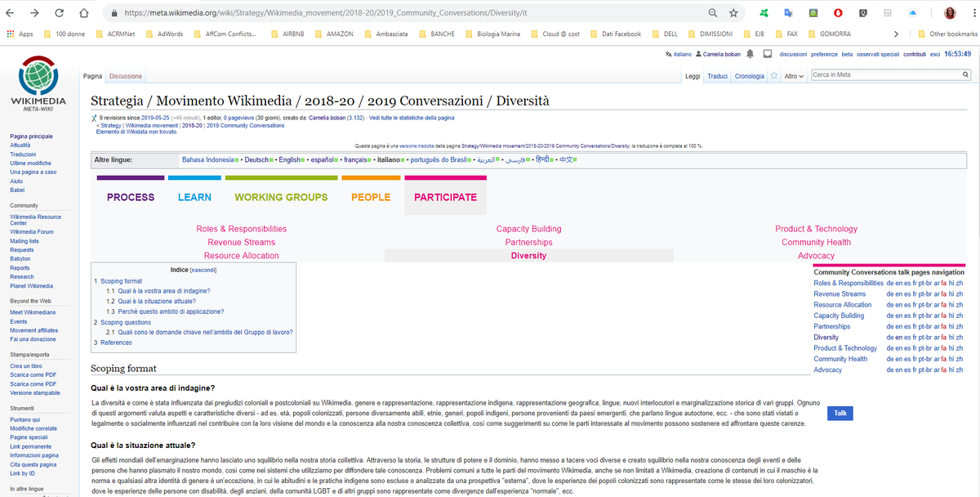Viewport: 980px width, 497px height.
Task: Reload the page with the refresh icon
Action: point(60,13)
